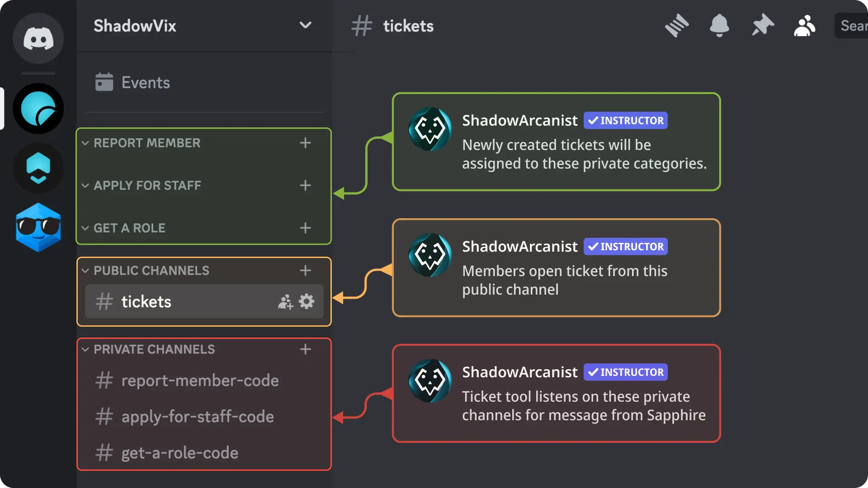
Task: Click INSTRUCTOR badge in orange message
Action: (x=626, y=246)
